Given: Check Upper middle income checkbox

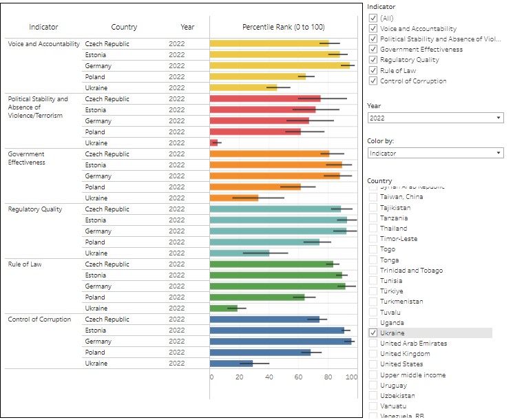Looking at the screenshot, I should (x=373, y=375).
